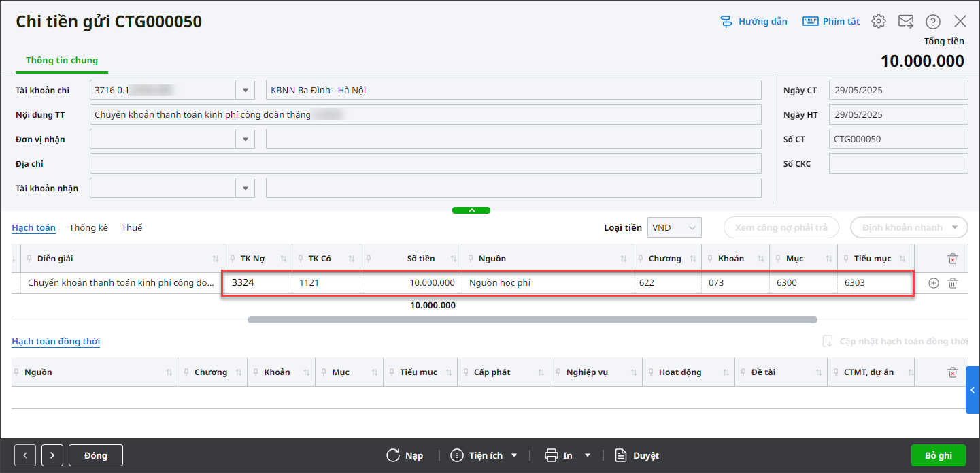Expand the right side panel arrow
The width and height of the screenshot is (980, 473).
(x=973, y=390)
